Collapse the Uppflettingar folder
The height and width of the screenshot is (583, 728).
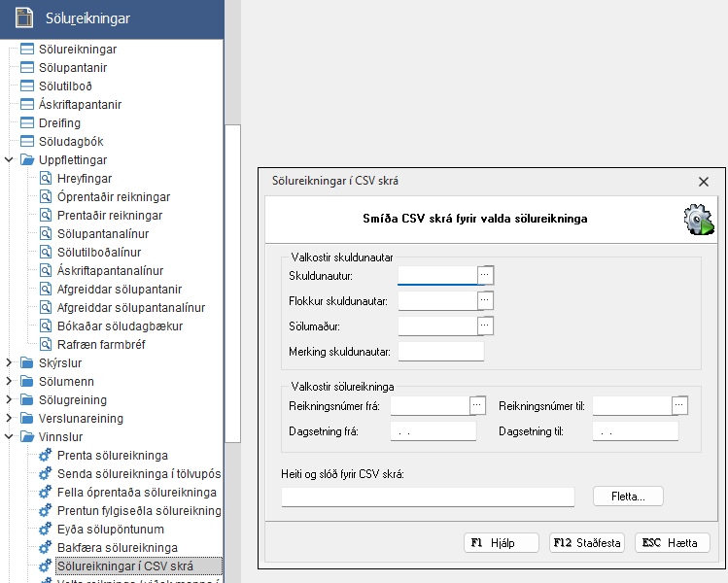point(10,160)
